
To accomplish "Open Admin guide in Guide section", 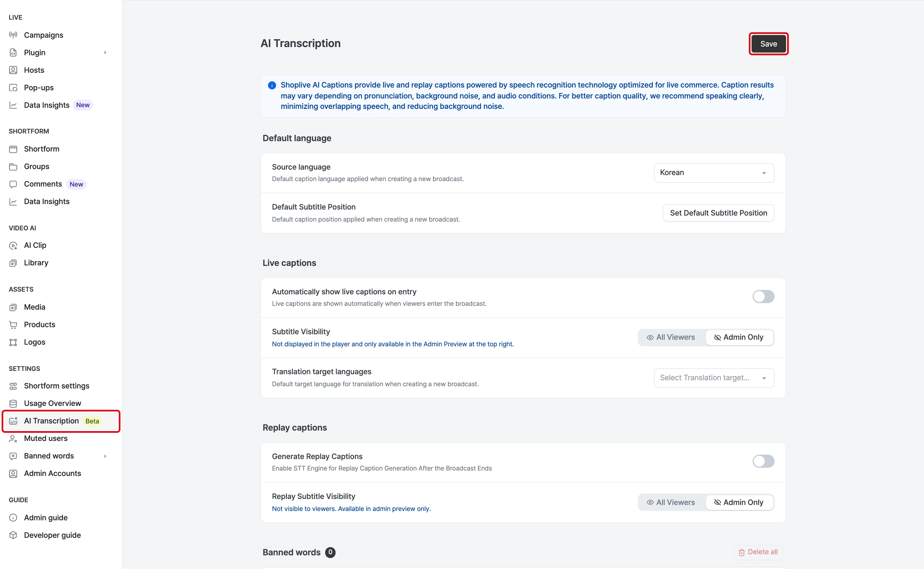I will [45, 518].
